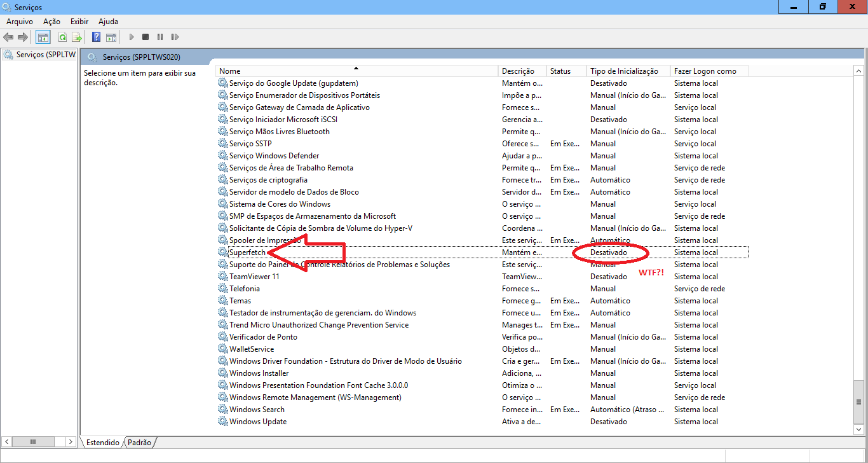Click the Export List toolbar icon
The height and width of the screenshot is (463, 868).
coord(77,38)
